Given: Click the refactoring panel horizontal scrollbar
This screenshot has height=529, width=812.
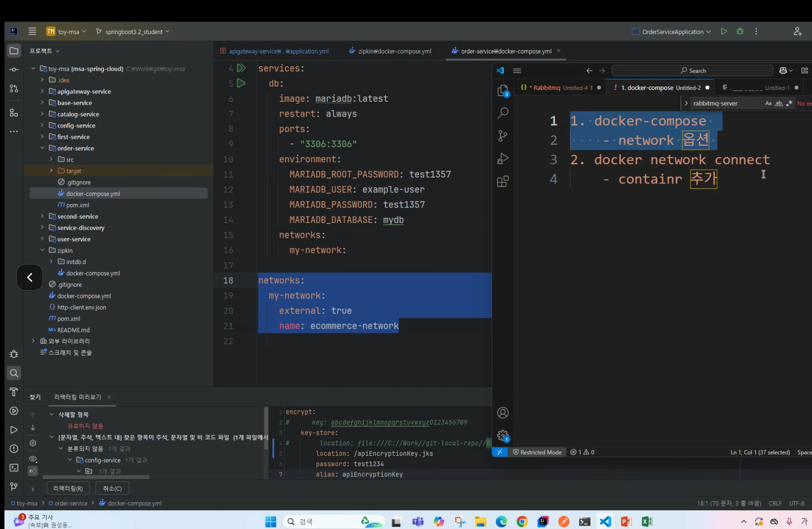Looking at the screenshot, I should point(96,477).
